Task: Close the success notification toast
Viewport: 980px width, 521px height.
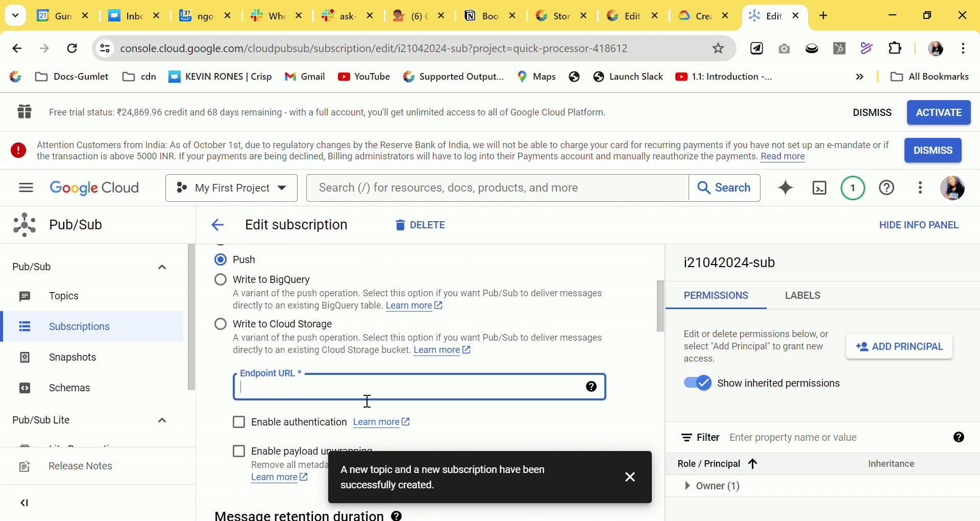Action: pos(630,477)
